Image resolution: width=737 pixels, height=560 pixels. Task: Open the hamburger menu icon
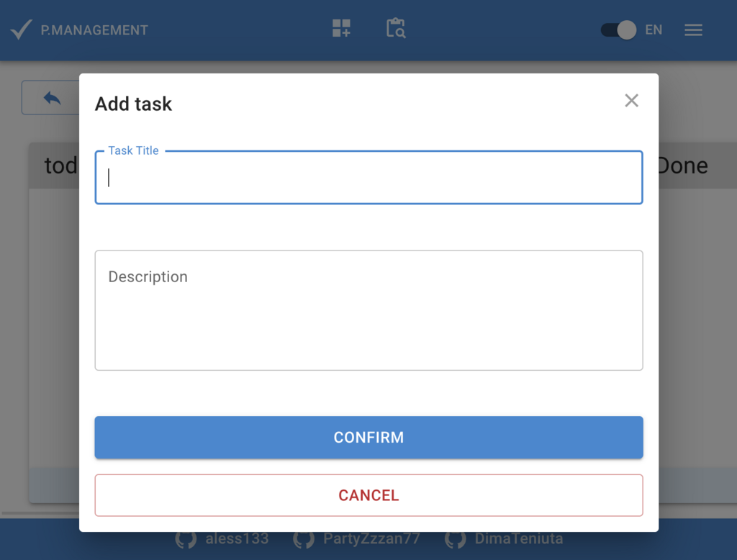coord(693,30)
